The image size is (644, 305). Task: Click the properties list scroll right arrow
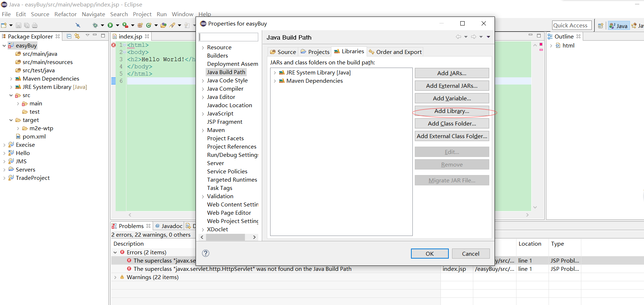coord(254,237)
